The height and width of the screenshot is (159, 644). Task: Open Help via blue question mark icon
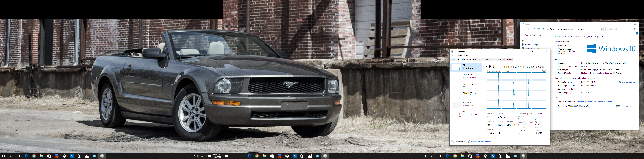pyautogui.click(x=637, y=33)
